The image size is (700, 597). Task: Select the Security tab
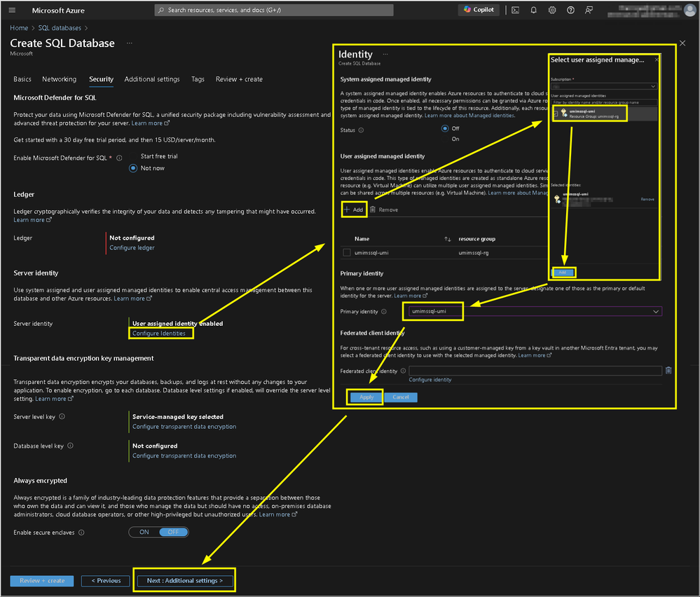[x=102, y=79]
